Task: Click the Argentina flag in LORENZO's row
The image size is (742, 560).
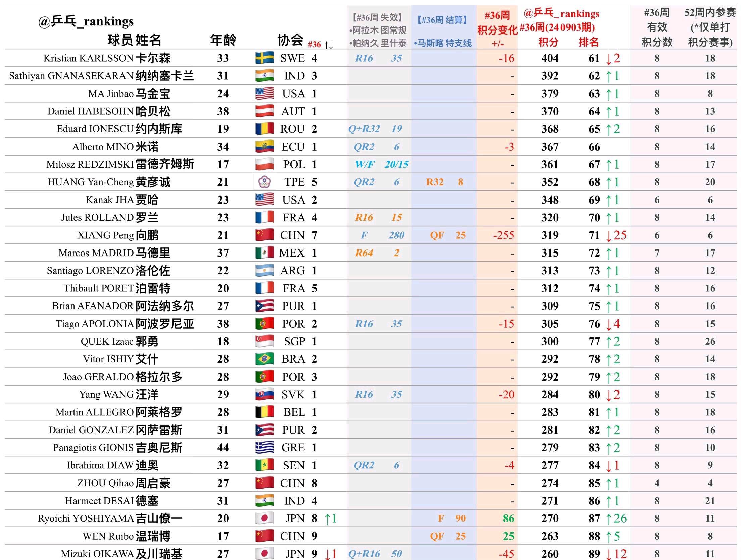Action: point(264,271)
